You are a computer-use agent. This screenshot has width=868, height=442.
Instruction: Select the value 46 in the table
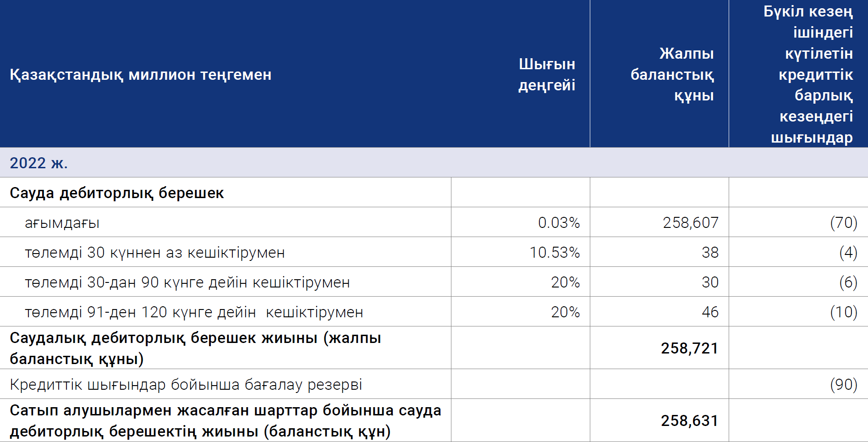coord(710,312)
